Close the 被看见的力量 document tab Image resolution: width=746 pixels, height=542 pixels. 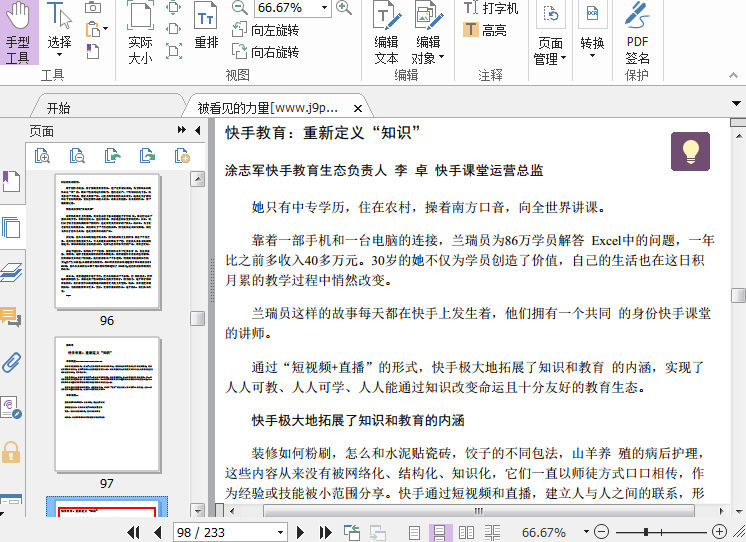point(358,108)
